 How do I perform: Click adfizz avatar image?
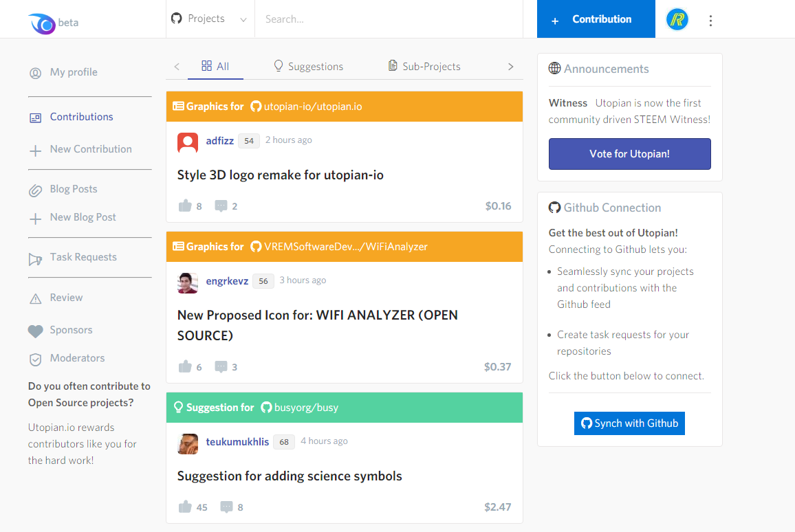188,142
